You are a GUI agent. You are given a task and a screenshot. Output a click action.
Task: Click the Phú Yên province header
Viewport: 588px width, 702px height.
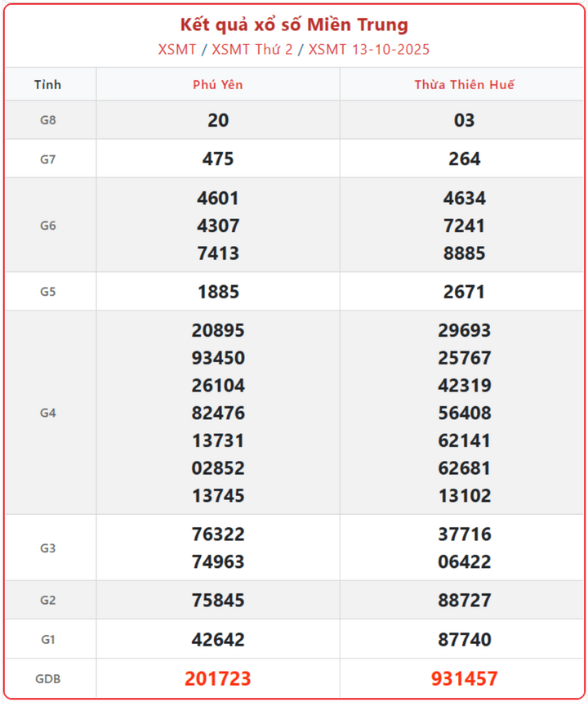218,85
